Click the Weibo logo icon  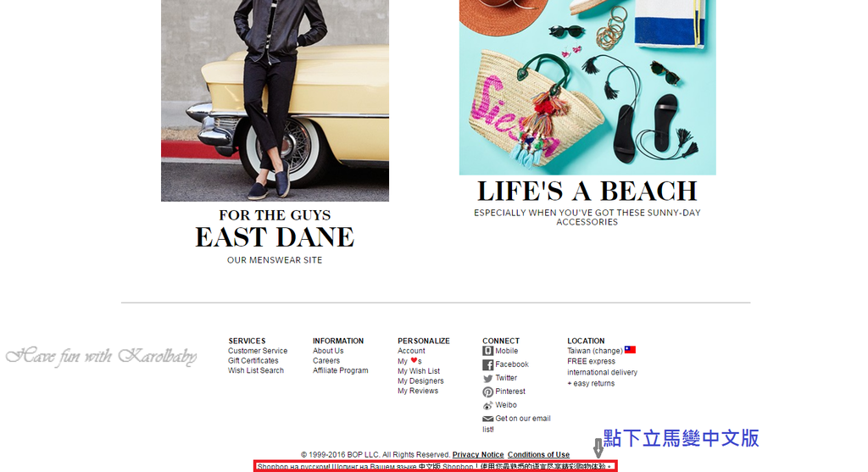[487, 406]
